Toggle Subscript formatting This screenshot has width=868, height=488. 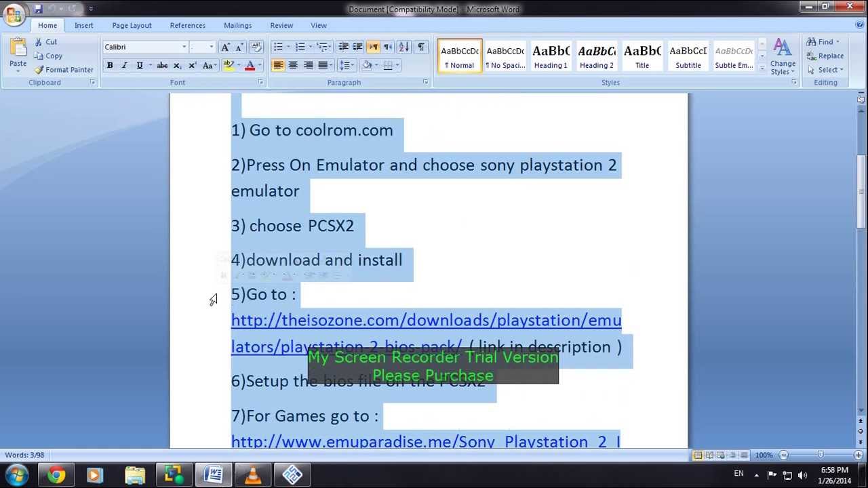point(177,65)
